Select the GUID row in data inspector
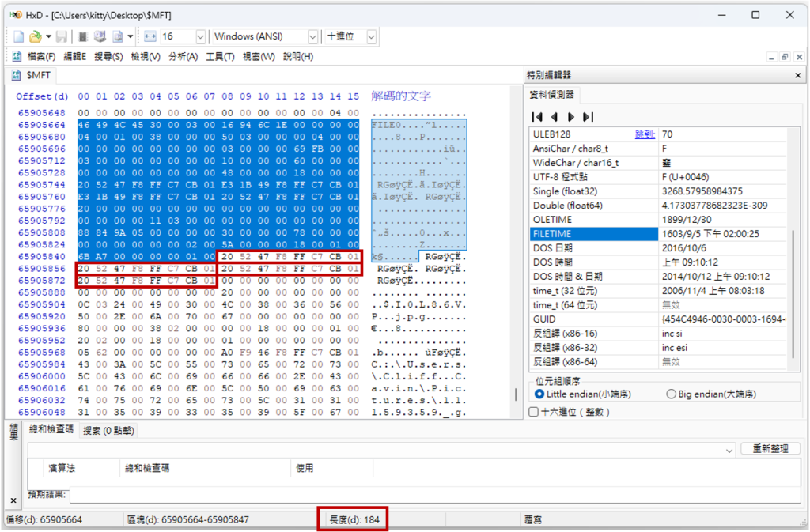The image size is (810, 532). [x=659, y=319]
